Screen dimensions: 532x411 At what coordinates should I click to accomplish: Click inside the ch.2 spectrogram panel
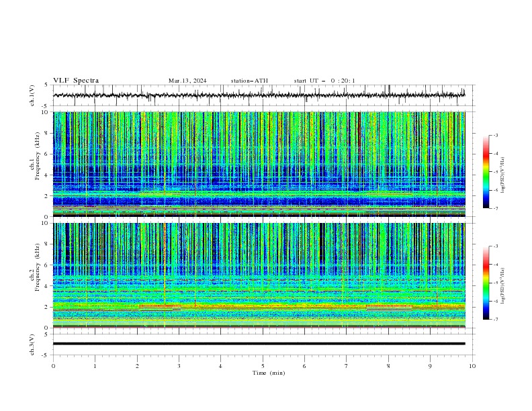coord(259,275)
